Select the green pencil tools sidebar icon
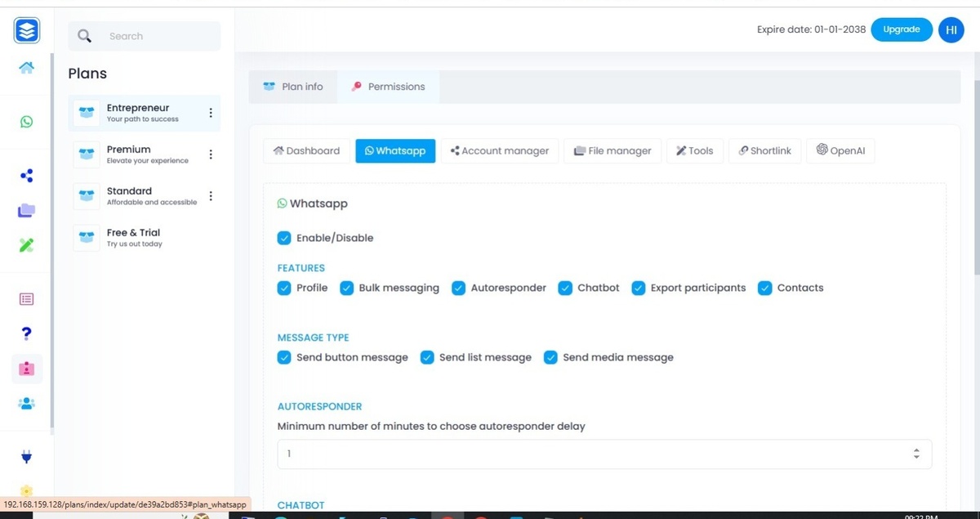 (x=26, y=244)
